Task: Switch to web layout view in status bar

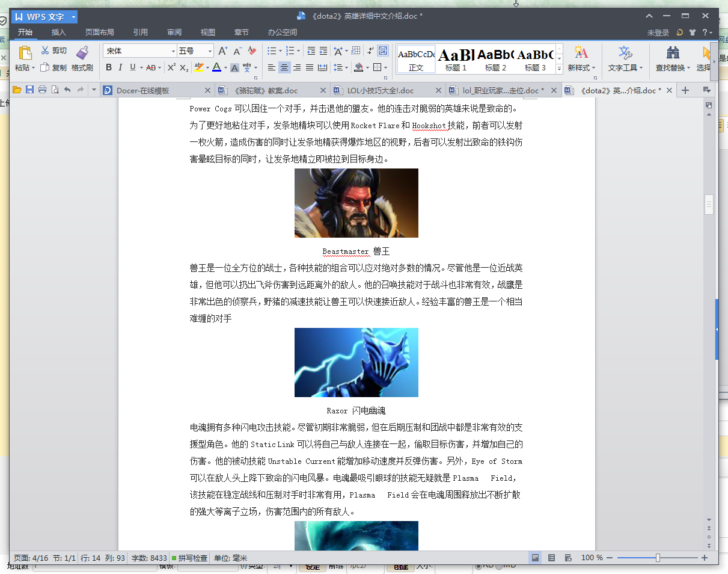Action: click(x=568, y=558)
